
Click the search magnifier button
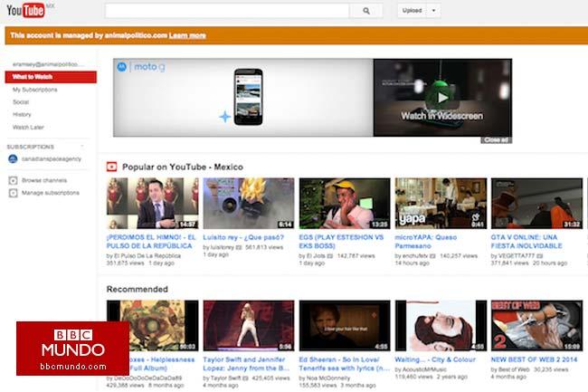coord(365,11)
